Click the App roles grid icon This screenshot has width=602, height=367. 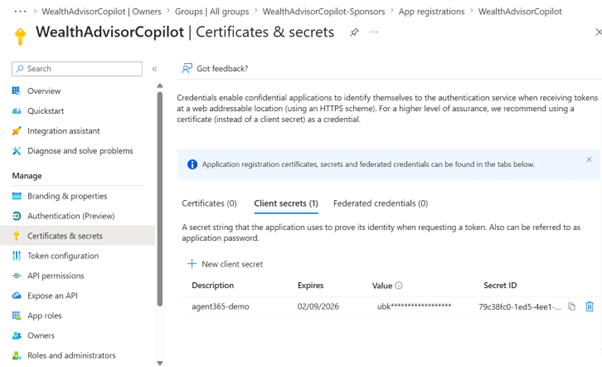[x=17, y=316]
